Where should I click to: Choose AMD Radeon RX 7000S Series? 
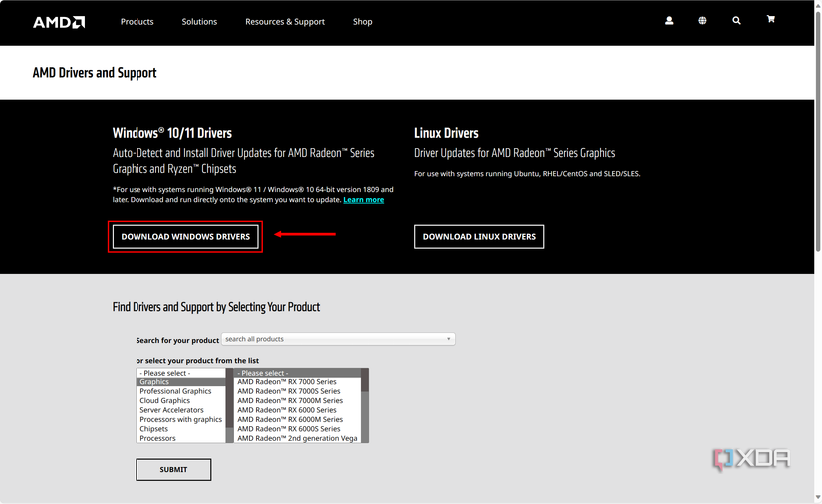297,391
